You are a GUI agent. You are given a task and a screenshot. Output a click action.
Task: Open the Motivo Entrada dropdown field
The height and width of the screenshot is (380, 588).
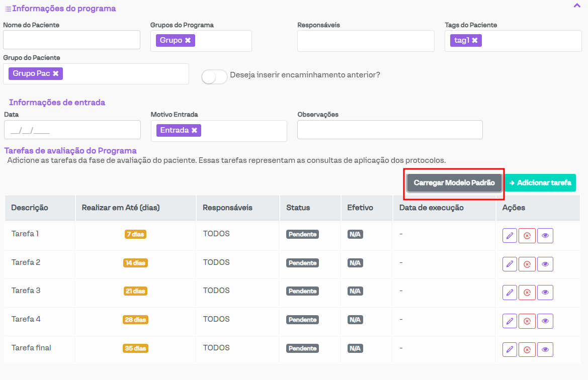(x=241, y=131)
